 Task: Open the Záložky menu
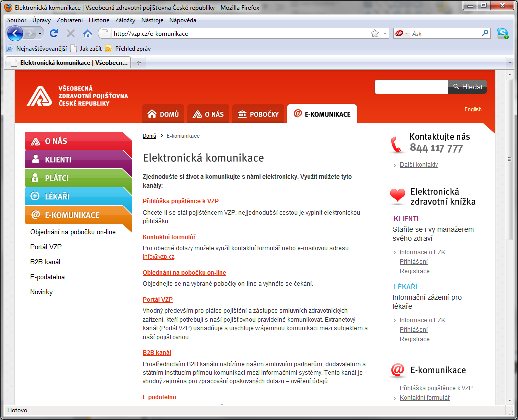125,20
